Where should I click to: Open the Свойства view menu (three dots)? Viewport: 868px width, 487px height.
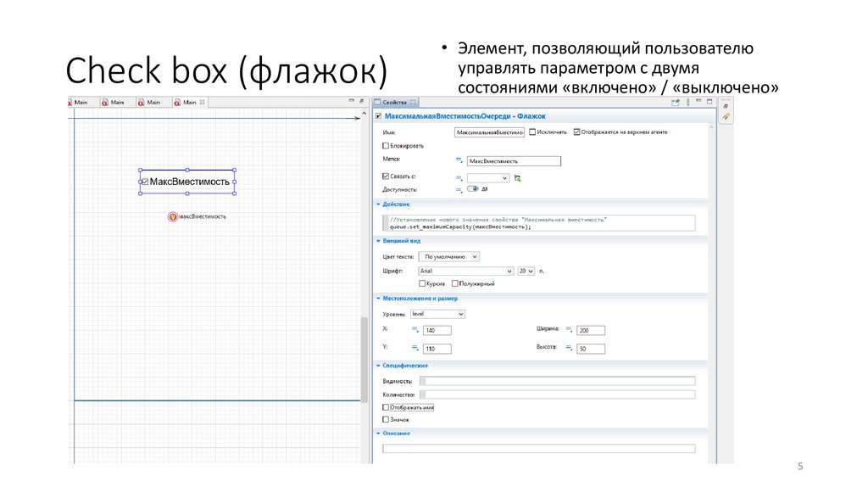click(688, 102)
